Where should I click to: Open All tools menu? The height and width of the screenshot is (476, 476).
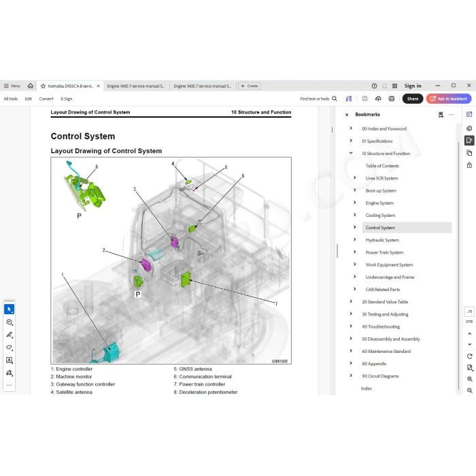(x=11, y=99)
